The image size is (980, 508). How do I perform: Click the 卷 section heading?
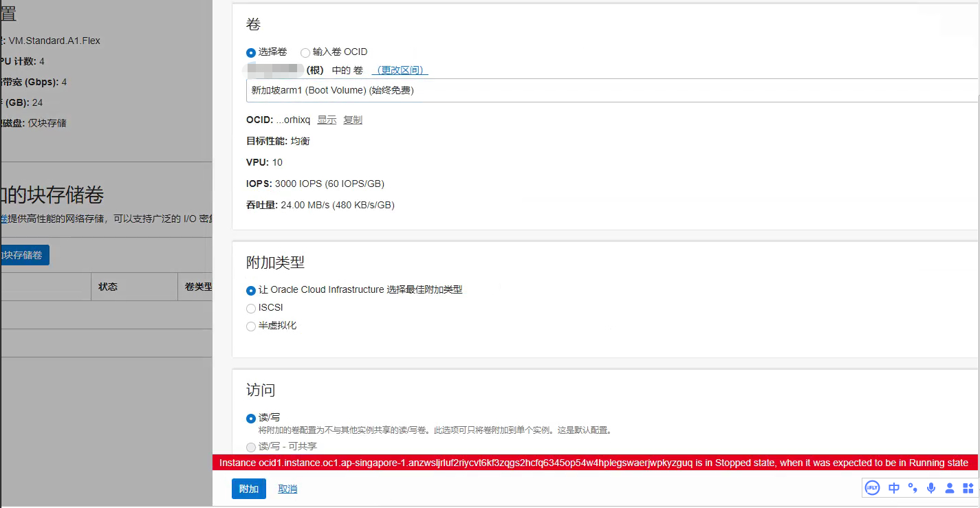[x=253, y=23]
